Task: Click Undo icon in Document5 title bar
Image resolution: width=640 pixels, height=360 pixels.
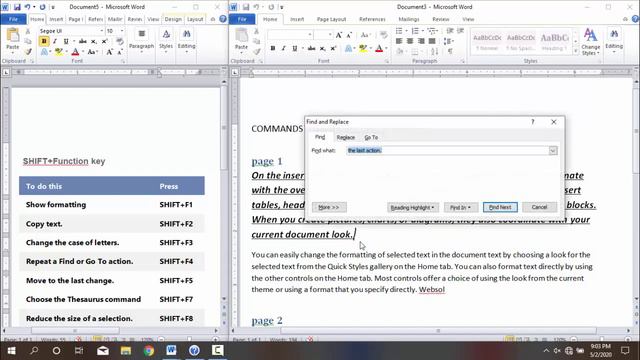Action: [28, 7]
